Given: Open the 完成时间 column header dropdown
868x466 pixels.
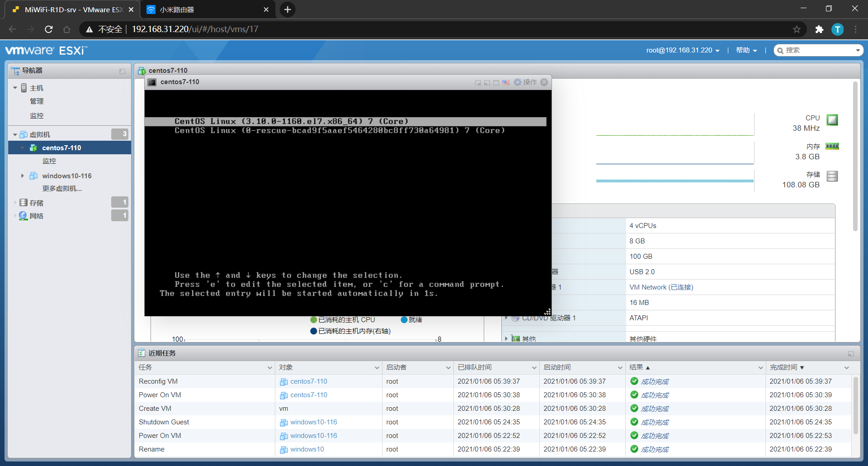Looking at the screenshot, I should coord(847,367).
